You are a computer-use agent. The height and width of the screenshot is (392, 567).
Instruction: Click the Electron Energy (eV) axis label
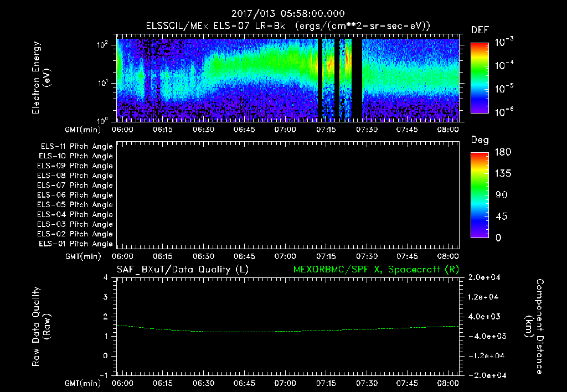(41, 78)
